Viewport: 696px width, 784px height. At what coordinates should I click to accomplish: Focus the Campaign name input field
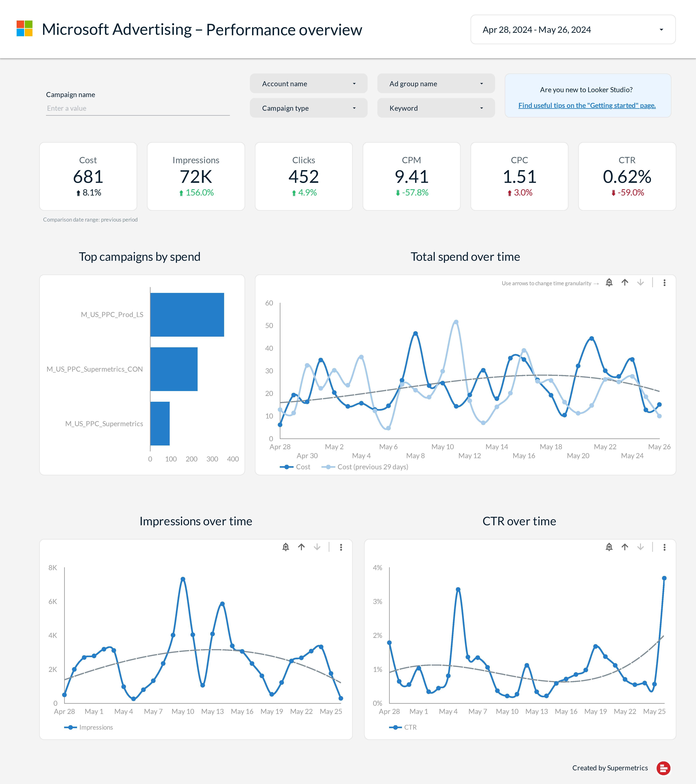click(x=138, y=108)
